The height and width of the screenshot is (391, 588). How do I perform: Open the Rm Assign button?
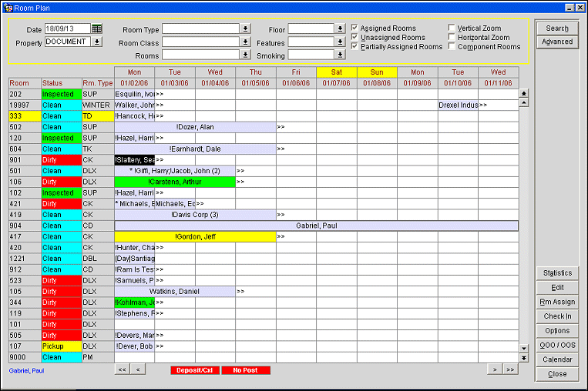(x=557, y=302)
